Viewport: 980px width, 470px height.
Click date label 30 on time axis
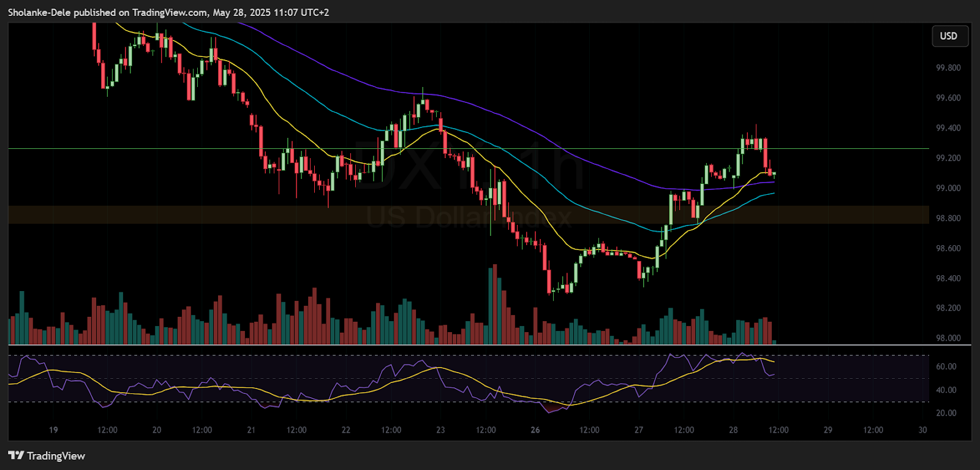(922, 430)
